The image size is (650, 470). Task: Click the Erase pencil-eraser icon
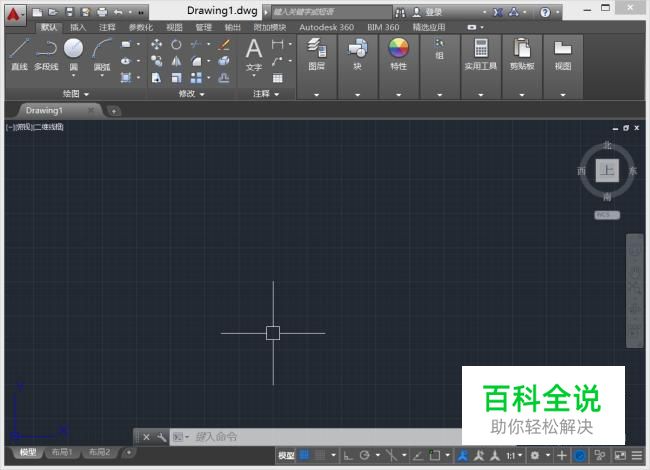(x=223, y=44)
